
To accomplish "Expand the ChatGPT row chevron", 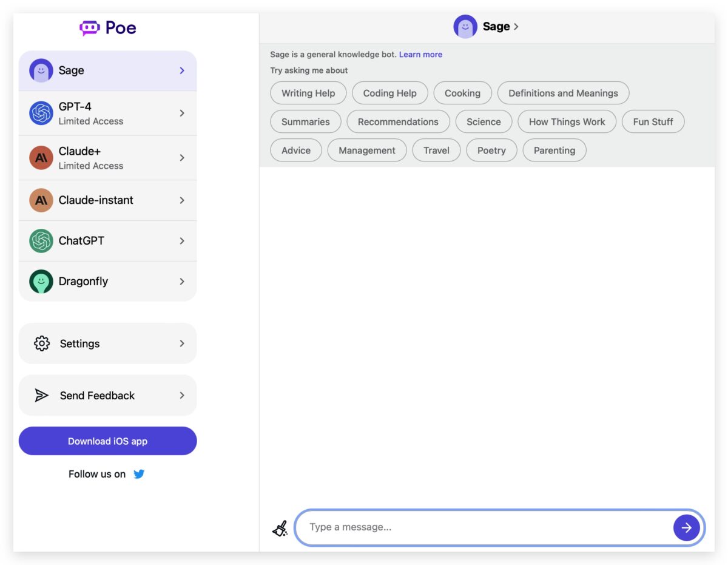I will click(x=182, y=241).
